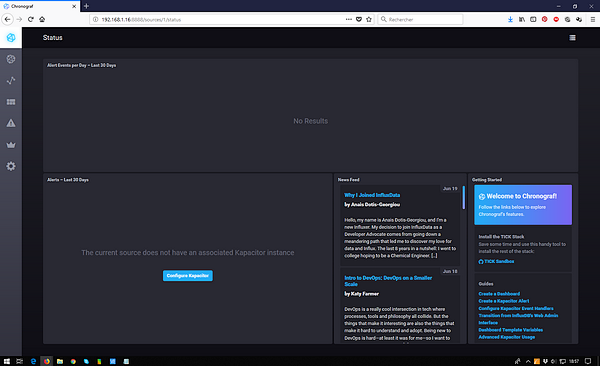Screen dimensions: 600x366
Task: Click the Configure Kapacitor button
Action: point(188,276)
